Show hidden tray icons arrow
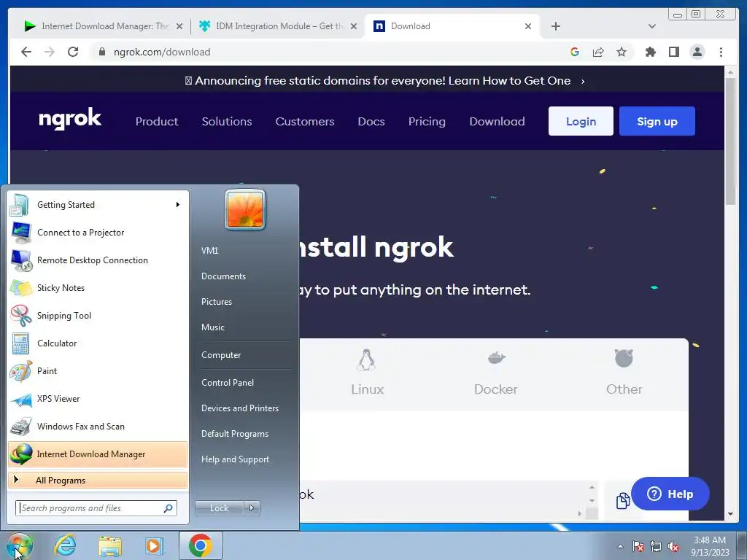This screenshot has width=747, height=560. point(620,546)
